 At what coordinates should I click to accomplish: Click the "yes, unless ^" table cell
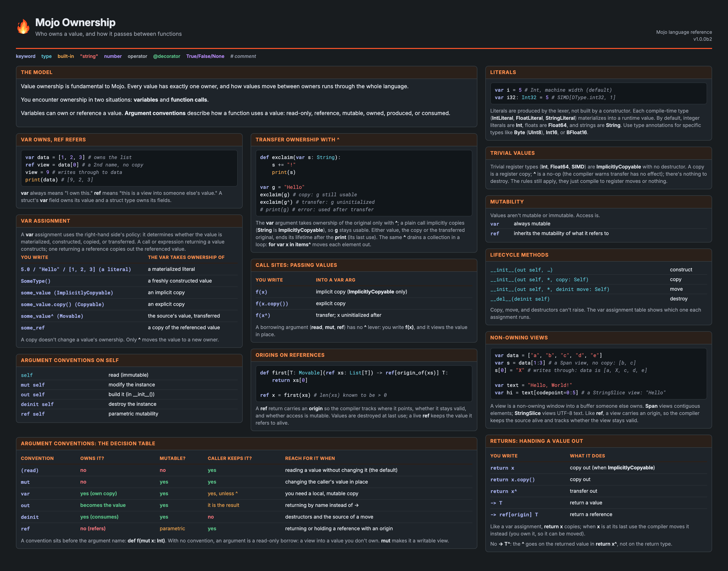(223, 493)
